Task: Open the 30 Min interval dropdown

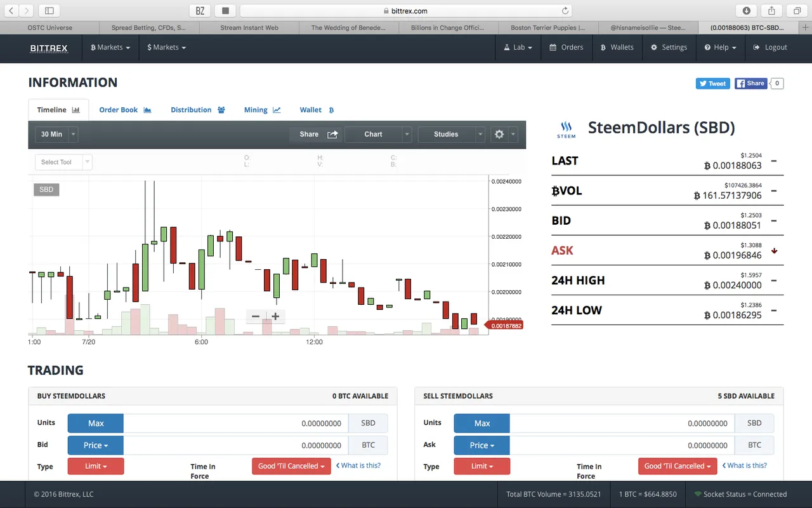Action: click(56, 134)
